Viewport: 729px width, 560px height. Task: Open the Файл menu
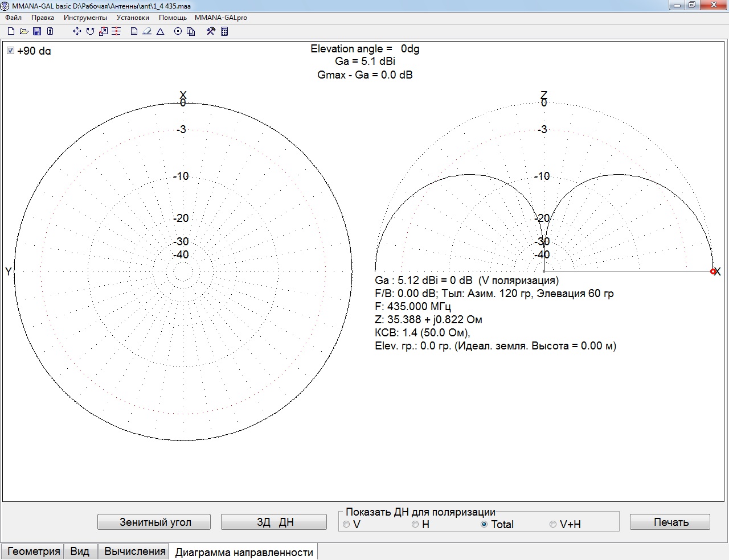point(14,18)
